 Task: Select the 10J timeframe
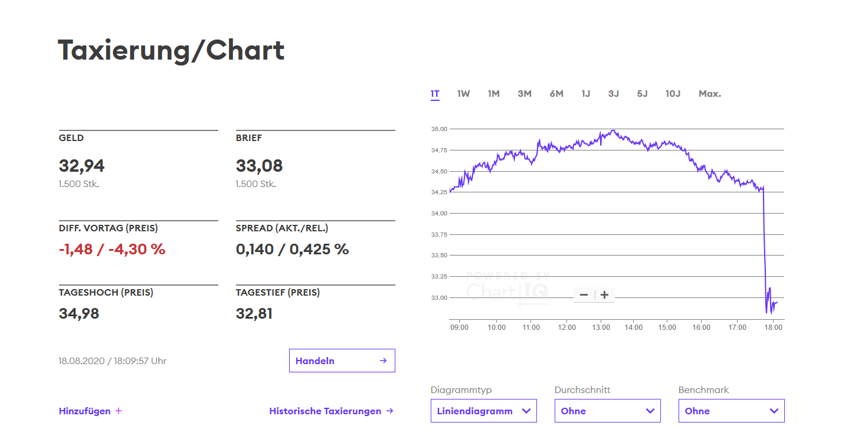click(673, 93)
